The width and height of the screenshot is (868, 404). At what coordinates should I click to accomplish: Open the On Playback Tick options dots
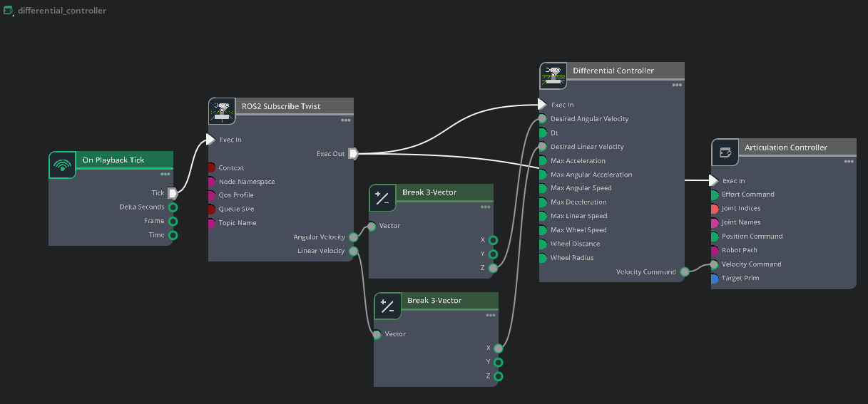165,173
